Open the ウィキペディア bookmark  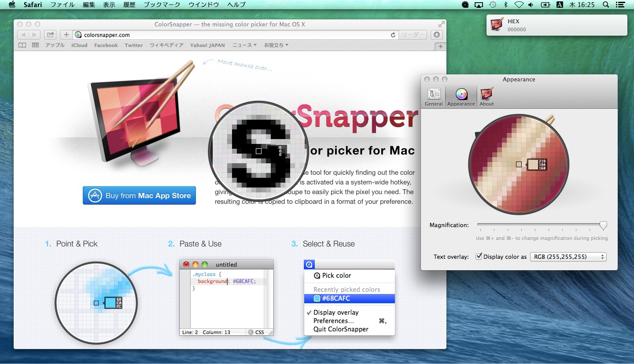pyautogui.click(x=167, y=45)
